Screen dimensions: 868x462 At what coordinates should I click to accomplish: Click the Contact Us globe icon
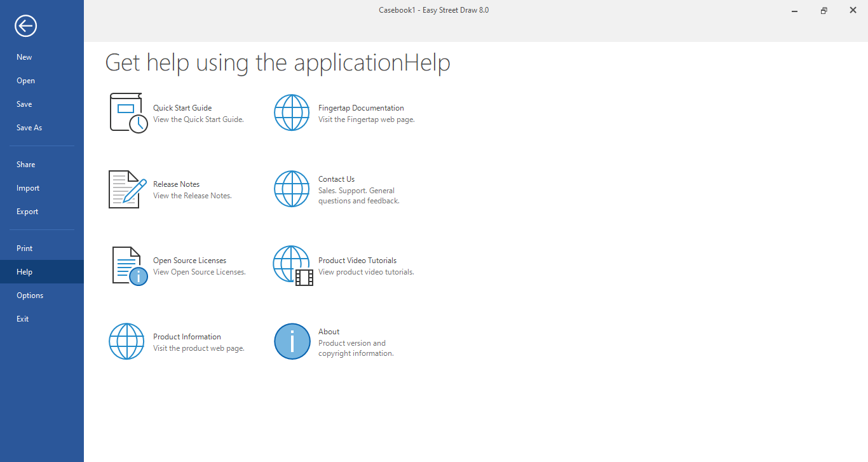(x=292, y=189)
